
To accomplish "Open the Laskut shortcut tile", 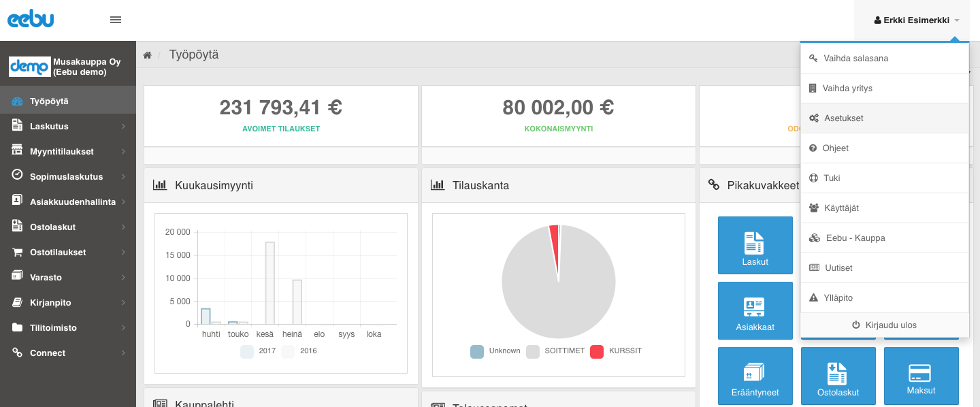I will (755, 245).
